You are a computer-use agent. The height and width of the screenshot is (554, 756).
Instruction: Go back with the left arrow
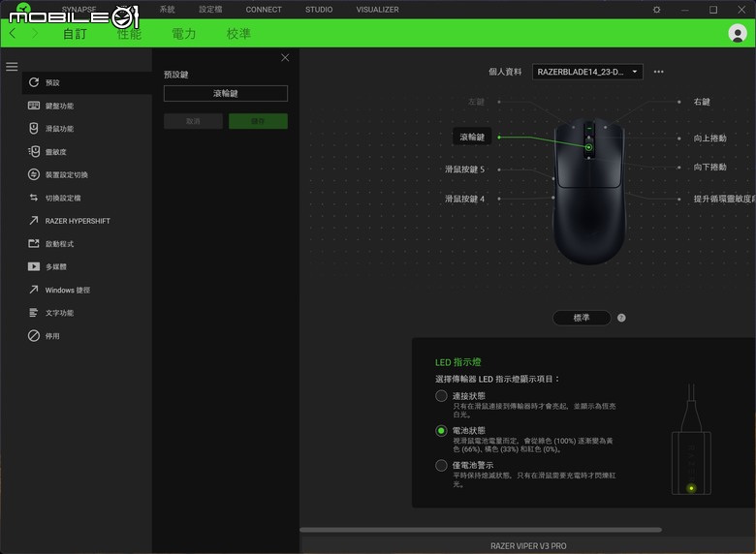pyautogui.click(x=13, y=33)
